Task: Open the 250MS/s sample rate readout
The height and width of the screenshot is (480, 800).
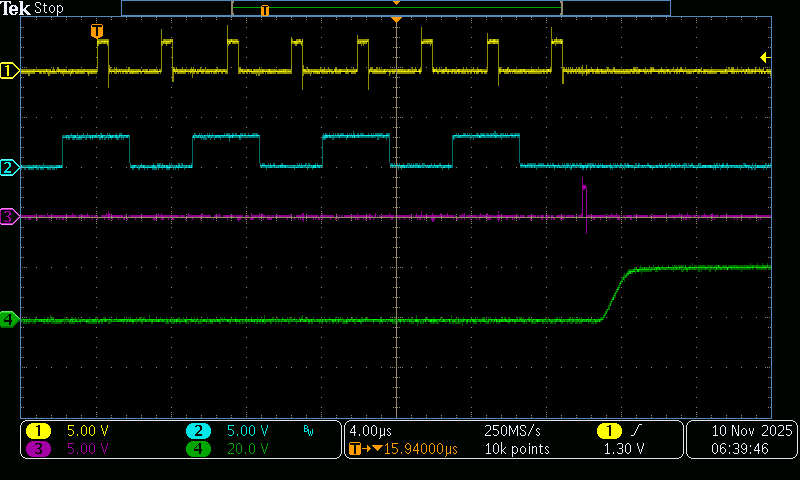Action: click(x=512, y=431)
